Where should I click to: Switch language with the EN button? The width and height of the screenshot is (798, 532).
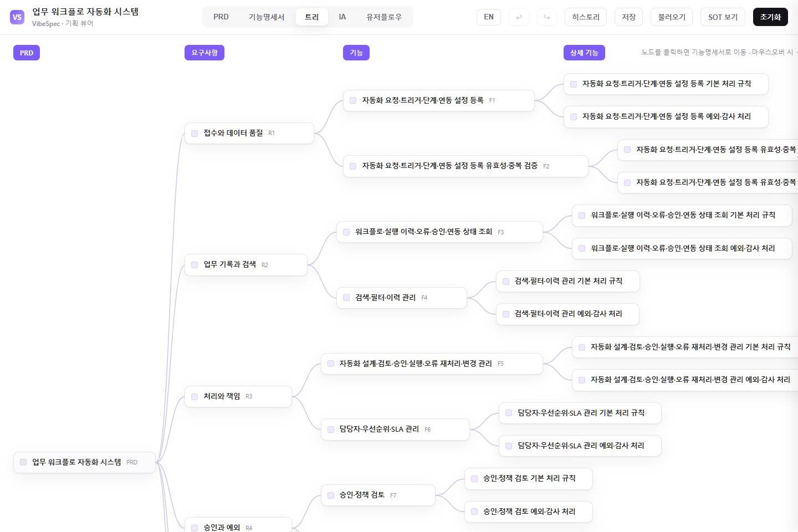[489, 17]
